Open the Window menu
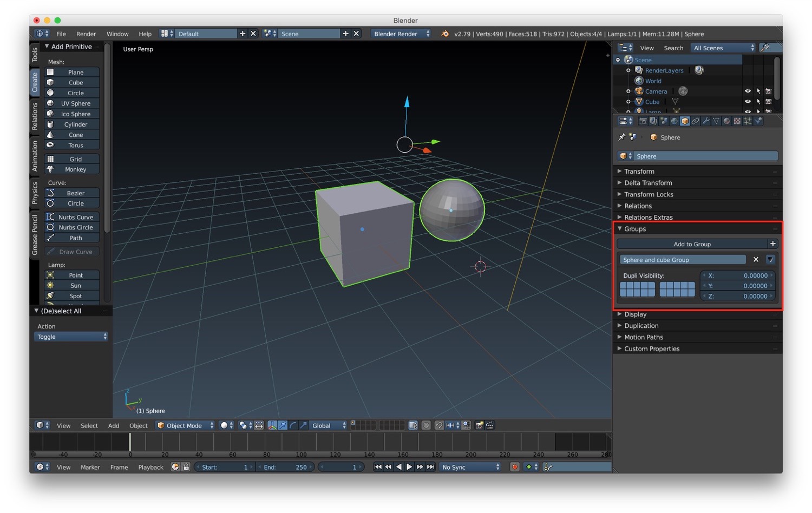812x513 pixels. (117, 34)
